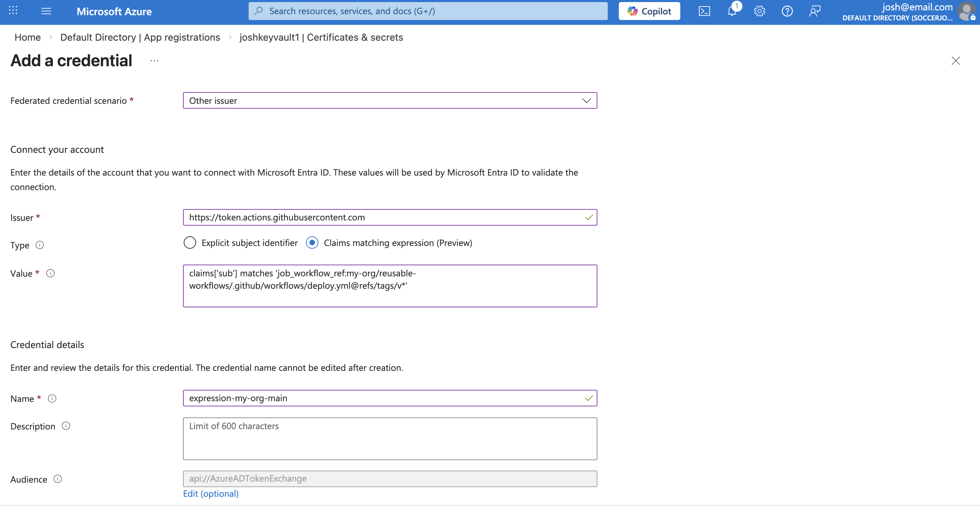Click Edit (optional) under Audience

[210, 493]
